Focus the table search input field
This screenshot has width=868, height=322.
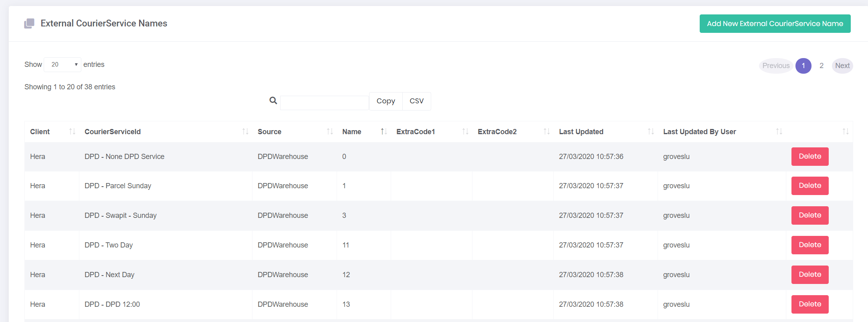click(x=325, y=103)
